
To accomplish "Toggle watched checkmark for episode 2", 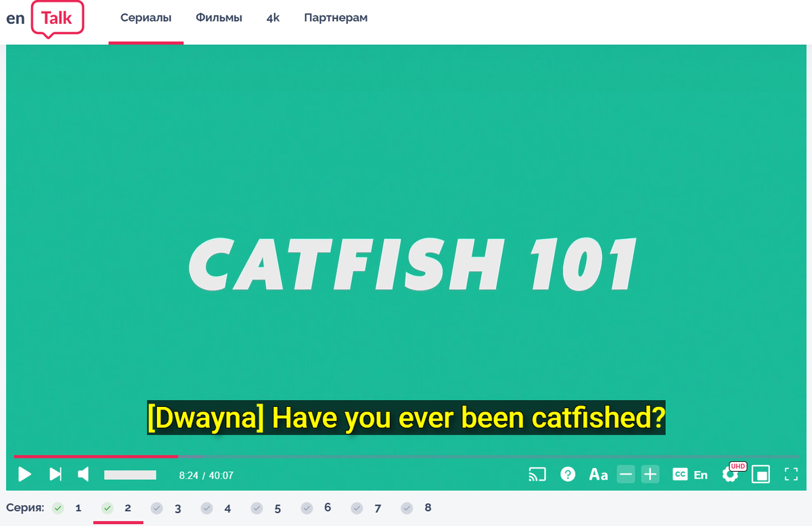I will pos(107,508).
